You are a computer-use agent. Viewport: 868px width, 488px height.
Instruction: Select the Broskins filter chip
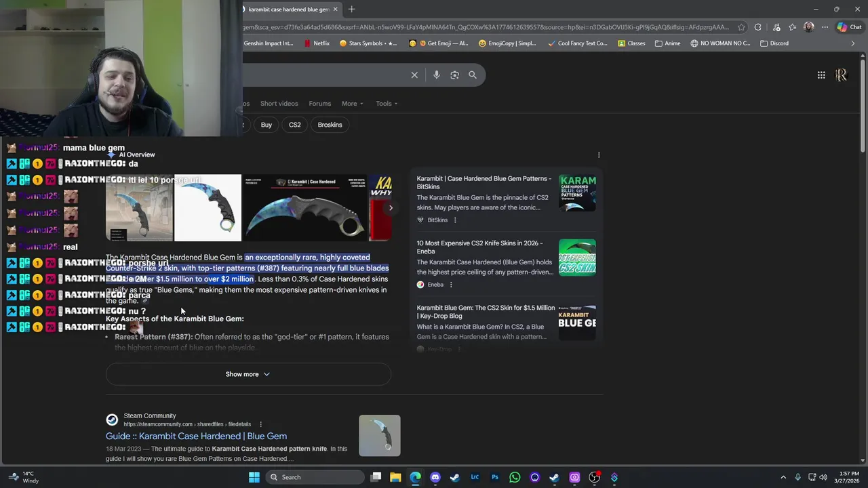330,125
